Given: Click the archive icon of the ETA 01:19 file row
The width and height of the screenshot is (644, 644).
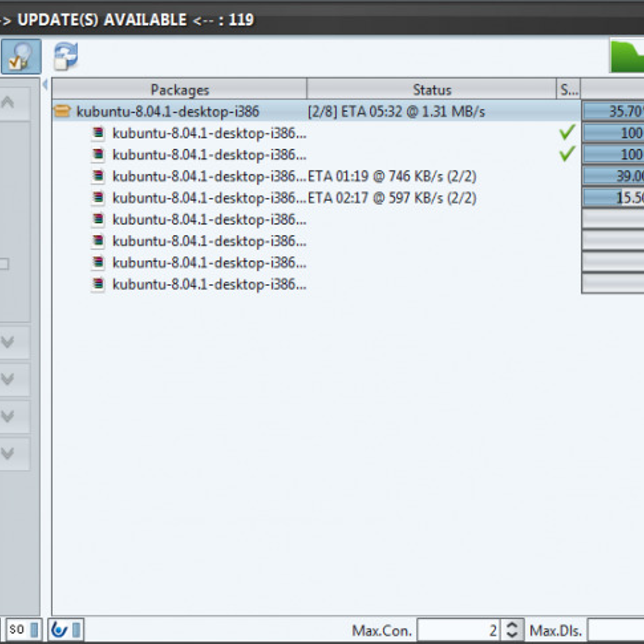Looking at the screenshot, I should tap(98, 176).
